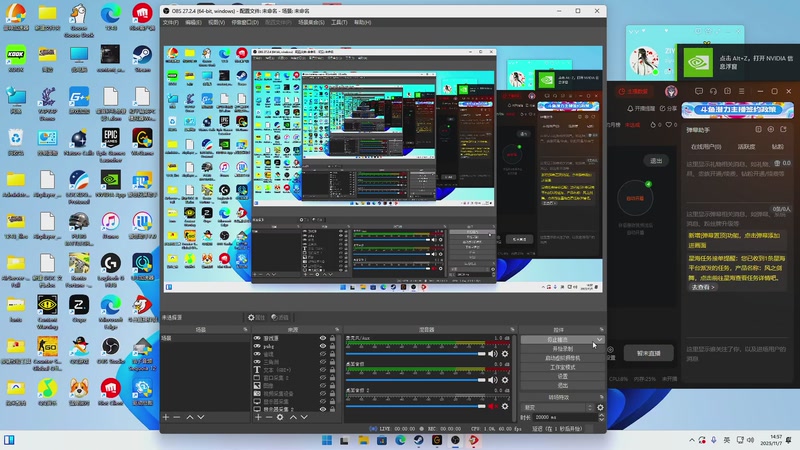This screenshot has width=800, height=450.
Task: Remove selected source with minus icon
Action: (x=269, y=417)
